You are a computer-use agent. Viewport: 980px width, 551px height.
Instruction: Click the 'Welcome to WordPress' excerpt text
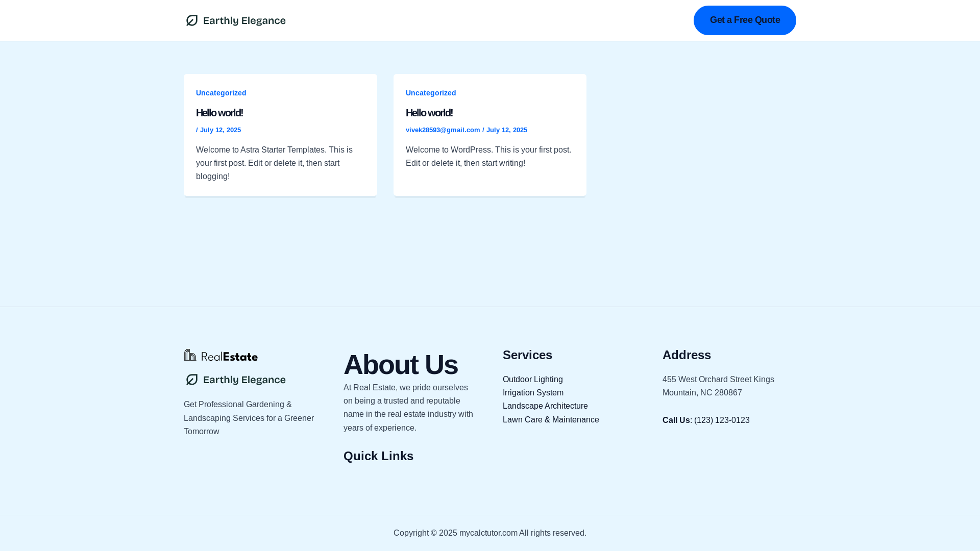click(x=488, y=157)
